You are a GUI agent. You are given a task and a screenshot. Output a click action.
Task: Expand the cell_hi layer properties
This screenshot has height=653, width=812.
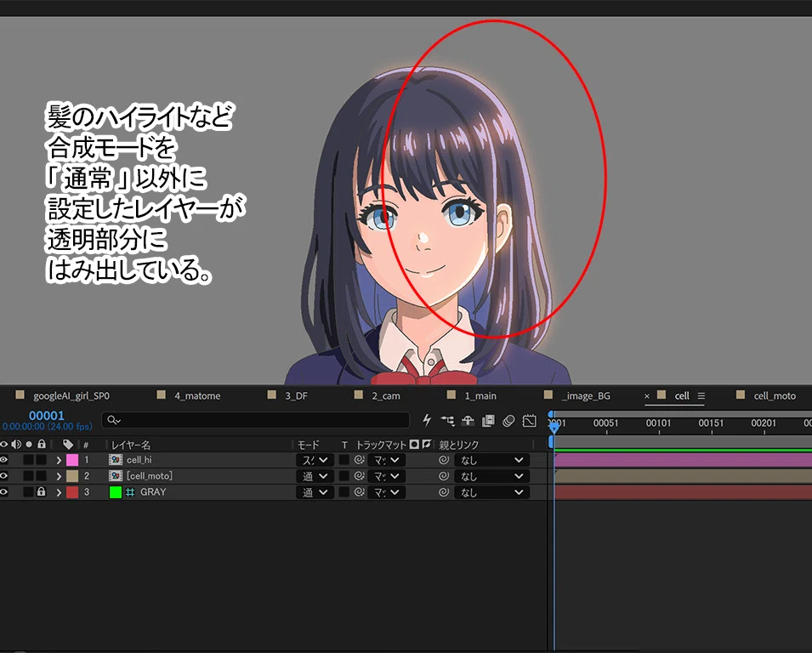point(59,460)
